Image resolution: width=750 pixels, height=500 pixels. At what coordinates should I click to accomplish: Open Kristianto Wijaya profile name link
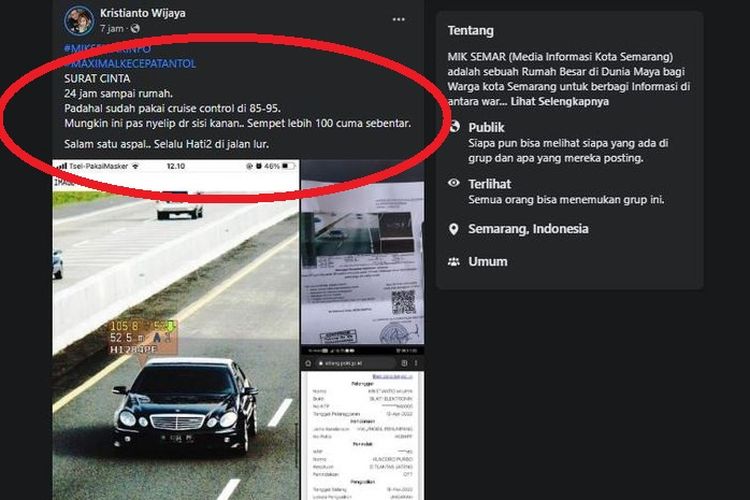(143, 13)
